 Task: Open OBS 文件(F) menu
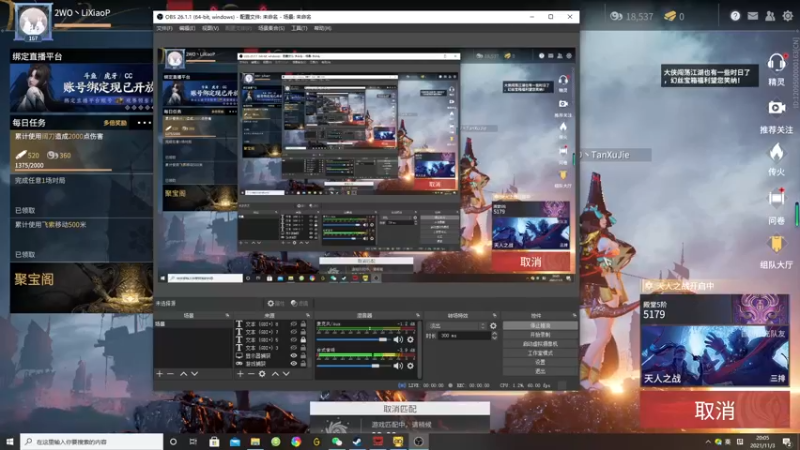tap(164, 28)
